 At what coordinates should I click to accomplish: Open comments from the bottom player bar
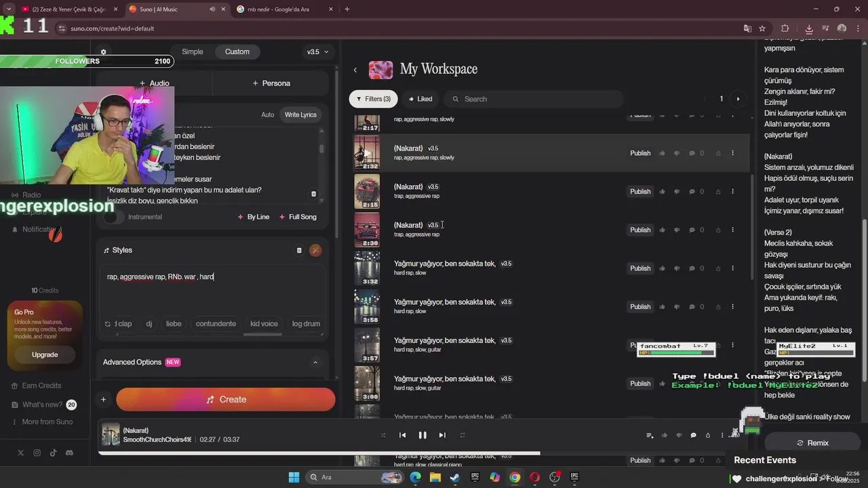[x=693, y=435]
